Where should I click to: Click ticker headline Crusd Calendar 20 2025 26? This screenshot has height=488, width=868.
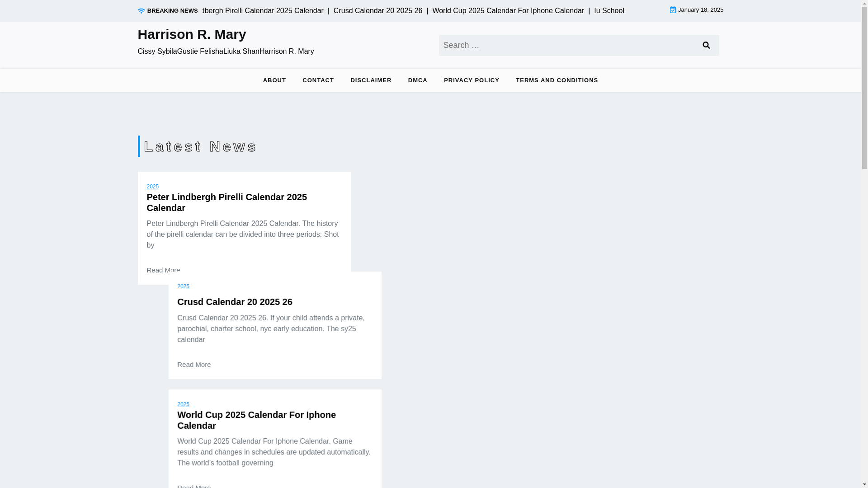click(x=378, y=11)
